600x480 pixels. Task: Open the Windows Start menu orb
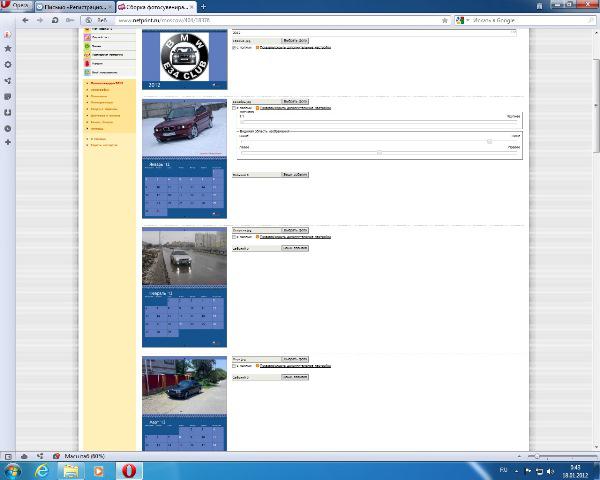click(13, 471)
